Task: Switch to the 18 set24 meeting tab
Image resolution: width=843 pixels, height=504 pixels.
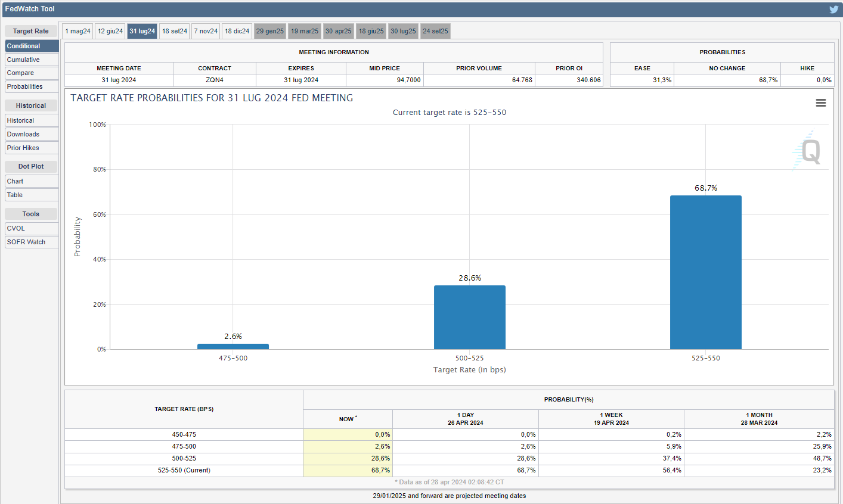Action: pos(175,31)
